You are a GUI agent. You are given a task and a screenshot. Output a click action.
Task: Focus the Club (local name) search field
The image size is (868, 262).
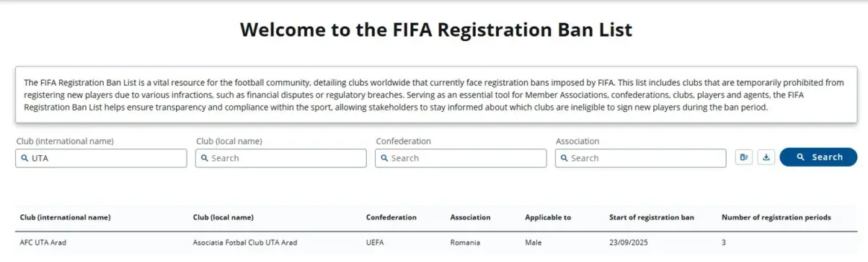pyautogui.click(x=280, y=158)
